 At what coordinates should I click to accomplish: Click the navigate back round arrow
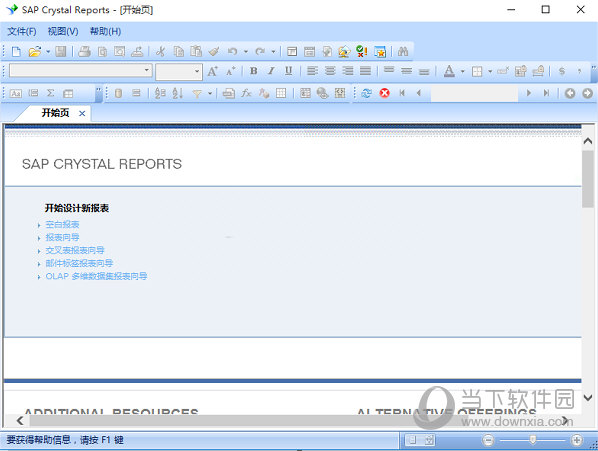point(570,93)
